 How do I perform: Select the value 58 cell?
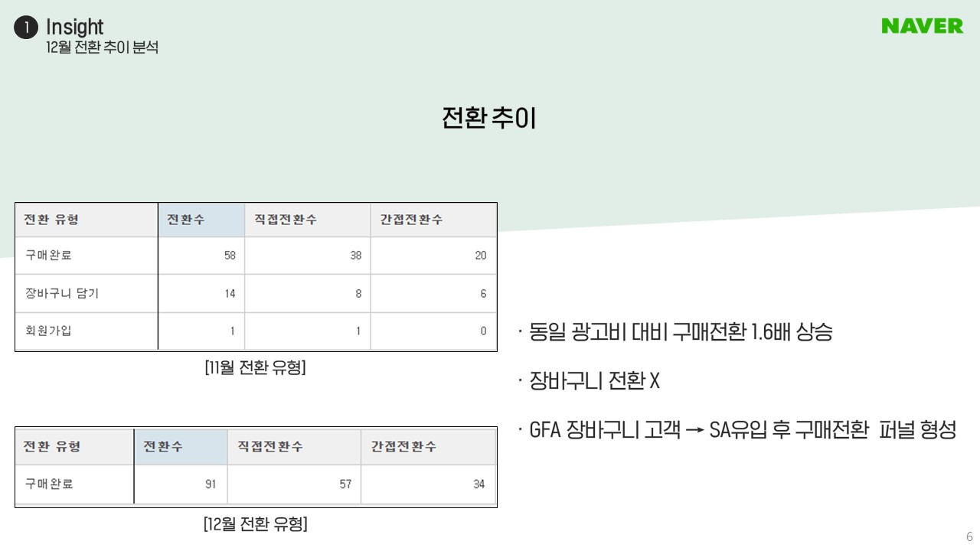[x=201, y=256]
